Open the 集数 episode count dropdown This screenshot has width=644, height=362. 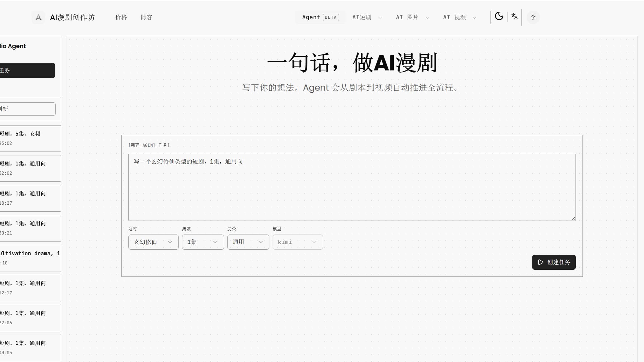202,242
